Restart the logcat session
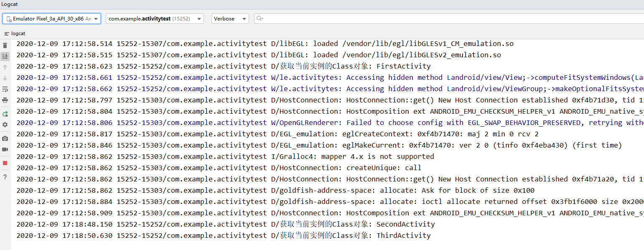Viewport: 644px width, 250px height. click(5, 114)
